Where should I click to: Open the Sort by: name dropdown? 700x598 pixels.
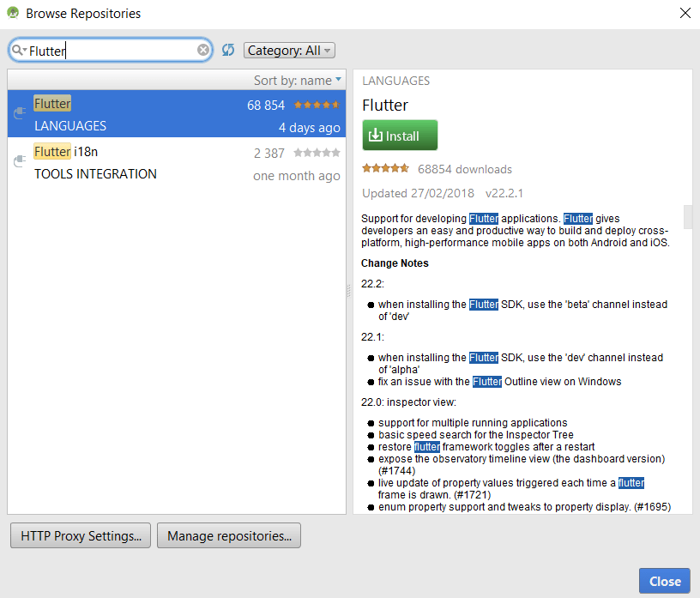click(298, 80)
